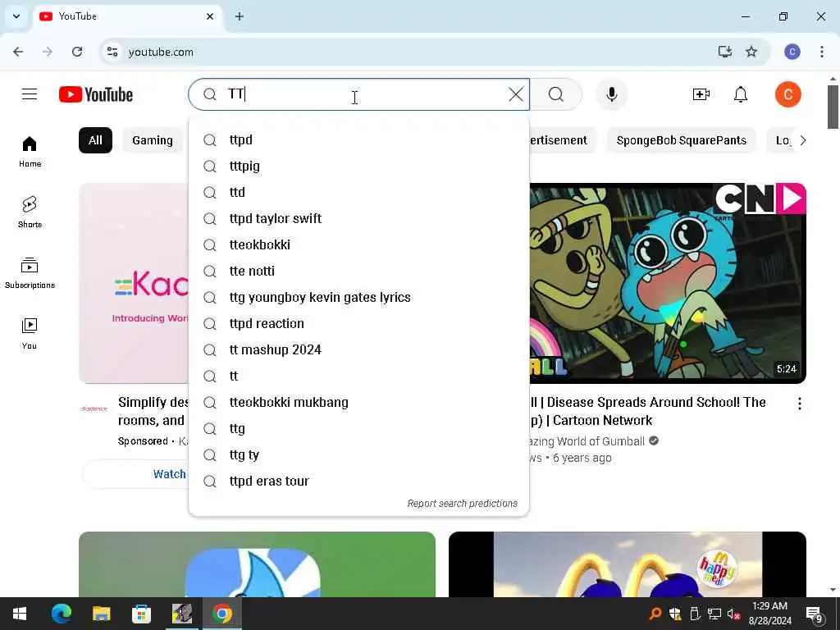The height and width of the screenshot is (630, 840).
Task: Open the orange account avatar menu
Action: (788, 94)
